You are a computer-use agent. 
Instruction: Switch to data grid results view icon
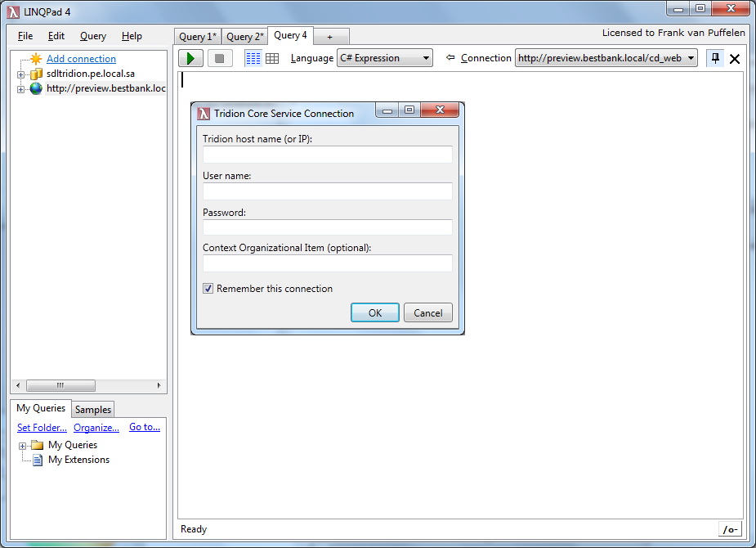point(272,58)
